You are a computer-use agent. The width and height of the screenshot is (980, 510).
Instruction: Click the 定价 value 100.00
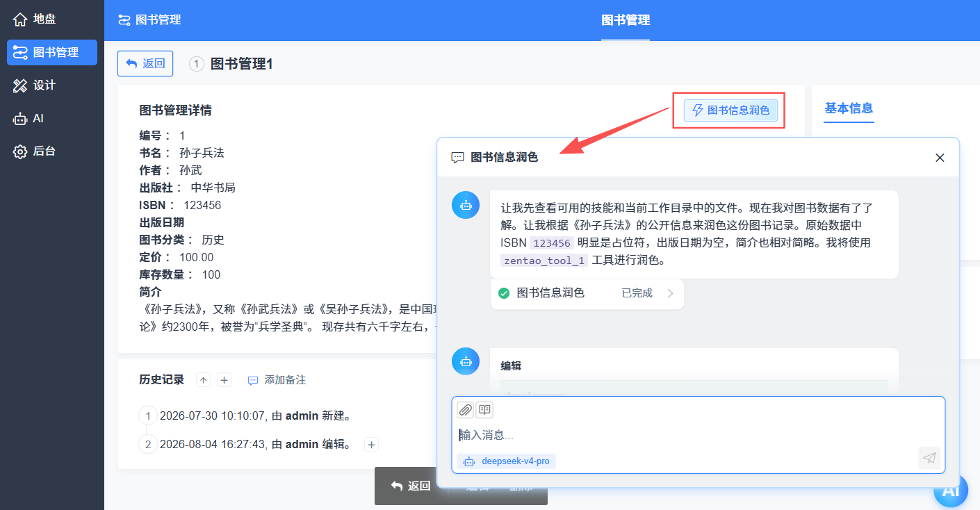[x=197, y=257]
